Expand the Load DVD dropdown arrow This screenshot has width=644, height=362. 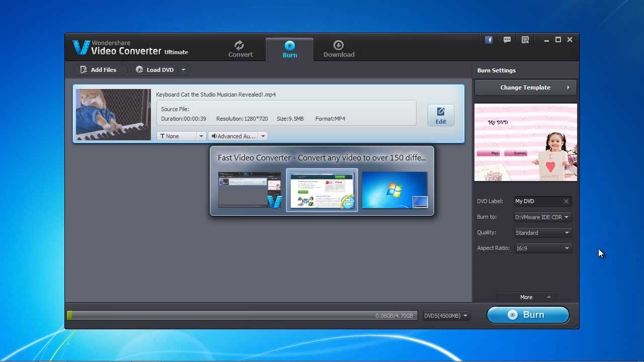coord(184,70)
